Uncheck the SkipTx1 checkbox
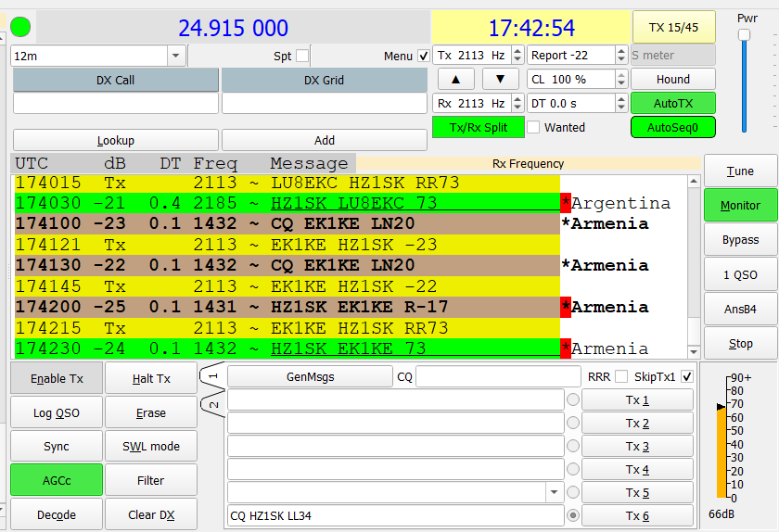 (x=687, y=376)
